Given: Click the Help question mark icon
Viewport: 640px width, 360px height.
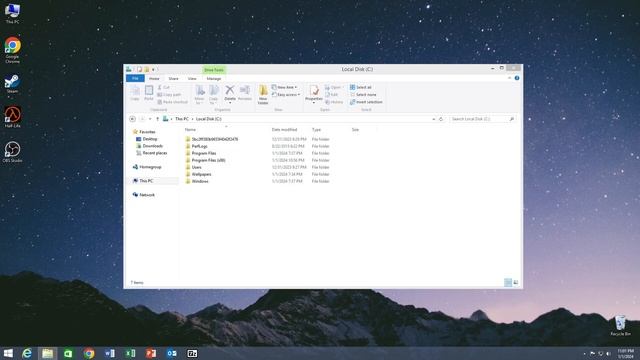Looking at the screenshot, I should point(517,78).
